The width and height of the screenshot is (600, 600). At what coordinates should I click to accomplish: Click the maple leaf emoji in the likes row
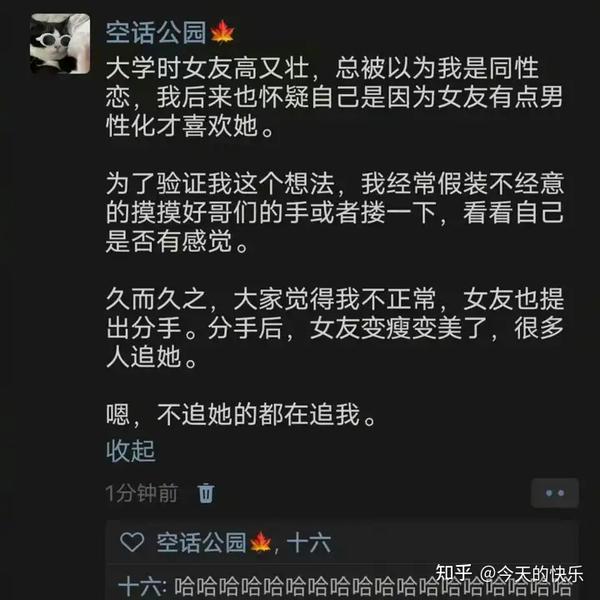tap(261, 543)
